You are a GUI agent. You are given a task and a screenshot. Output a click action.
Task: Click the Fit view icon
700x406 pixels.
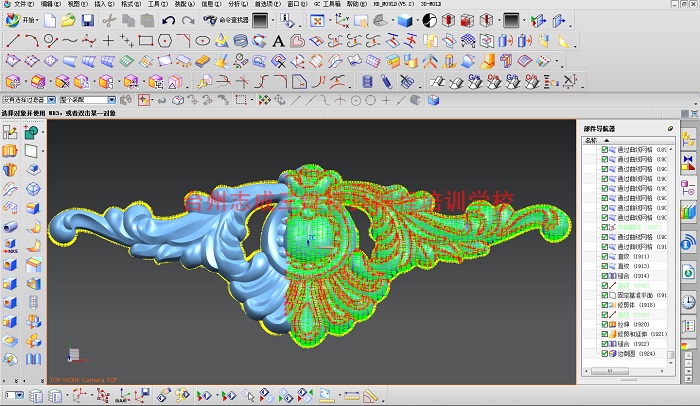(317, 21)
